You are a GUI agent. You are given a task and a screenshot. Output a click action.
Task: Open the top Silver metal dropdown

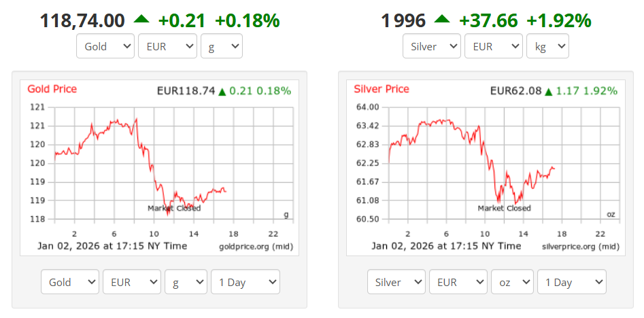click(x=433, y=47)
